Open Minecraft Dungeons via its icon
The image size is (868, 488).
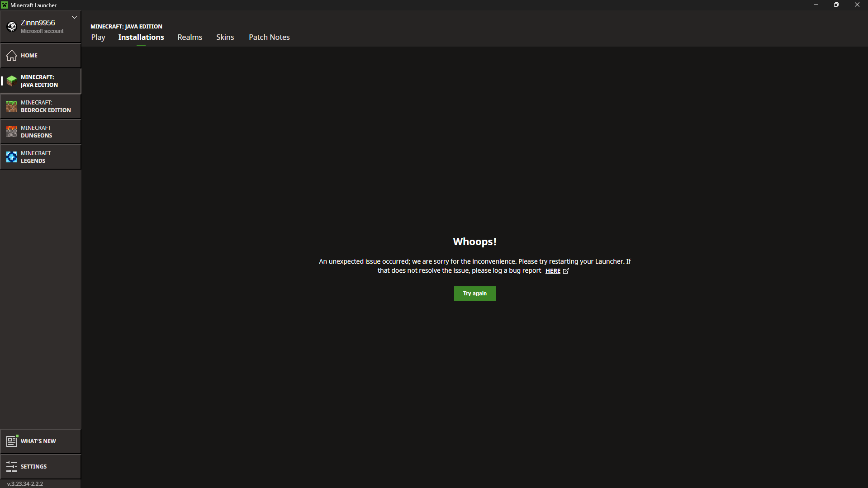[x=12, y=132]
